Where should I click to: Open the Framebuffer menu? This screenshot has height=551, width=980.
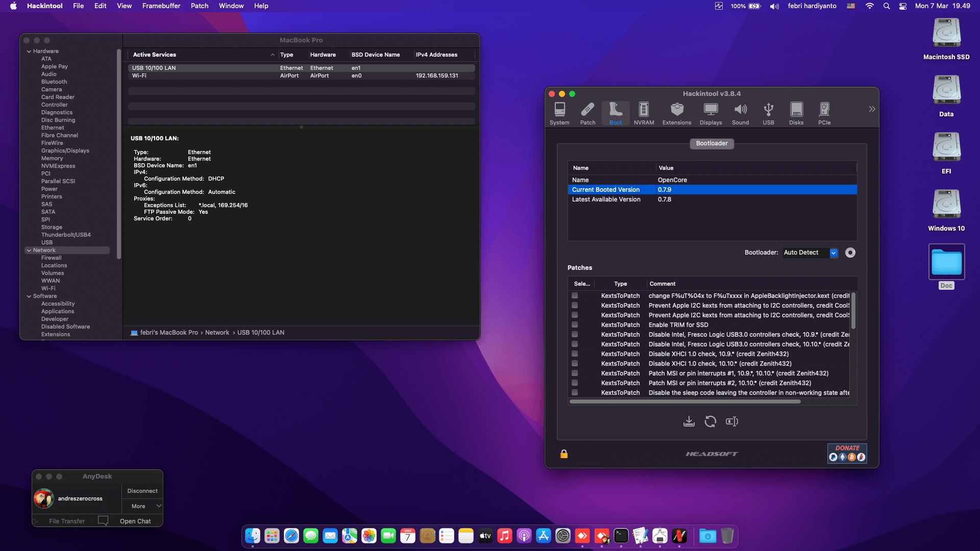tap(161, 6)
